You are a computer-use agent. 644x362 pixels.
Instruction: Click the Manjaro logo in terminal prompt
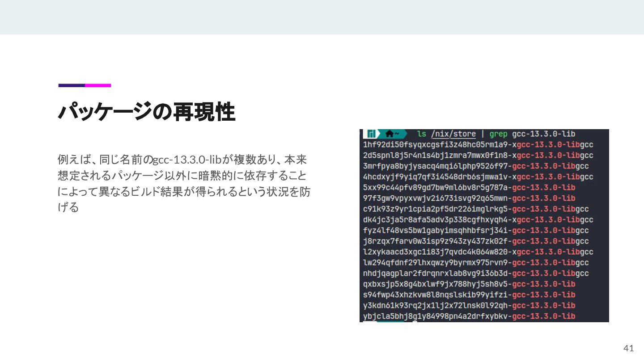coord(371,134)
